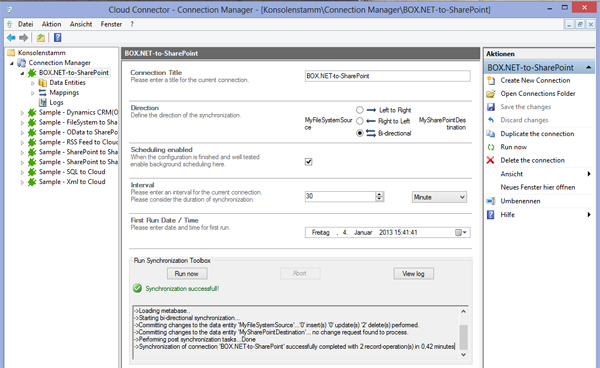
Task: Click the Connection Manager tree icon
Action: point(22,63)
